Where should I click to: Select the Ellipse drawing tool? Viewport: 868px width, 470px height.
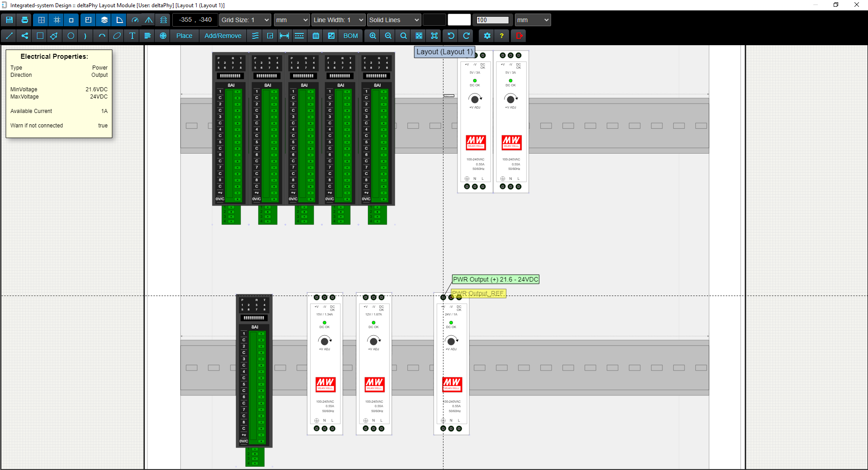click(x=117, y=36)
